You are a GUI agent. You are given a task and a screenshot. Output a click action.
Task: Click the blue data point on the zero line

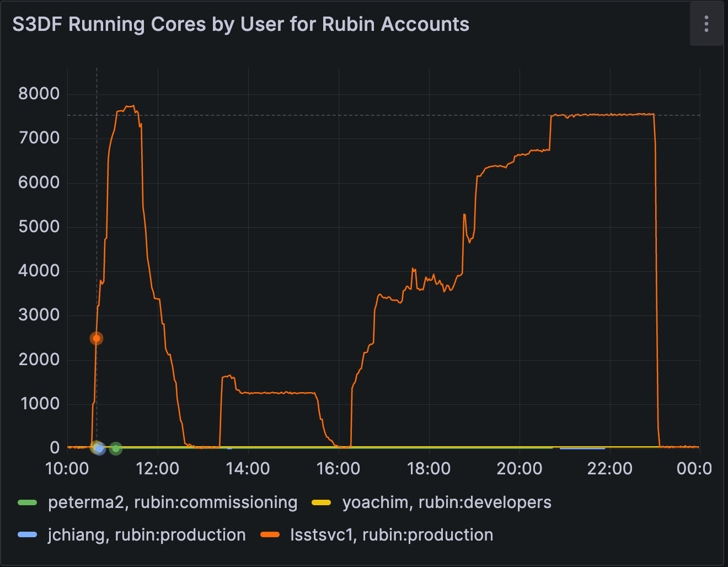click(99, 449)
